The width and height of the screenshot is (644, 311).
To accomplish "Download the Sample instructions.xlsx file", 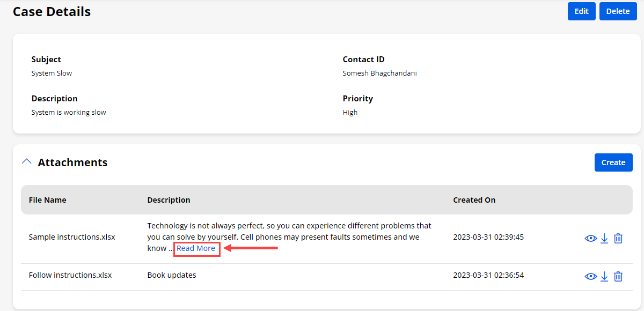I will pyautogui.click(x=604, y=239).
